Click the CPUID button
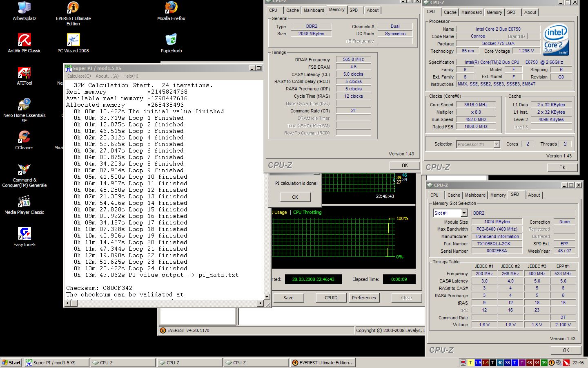The height and width of the screenshot is (368, 588). point(331,298)
